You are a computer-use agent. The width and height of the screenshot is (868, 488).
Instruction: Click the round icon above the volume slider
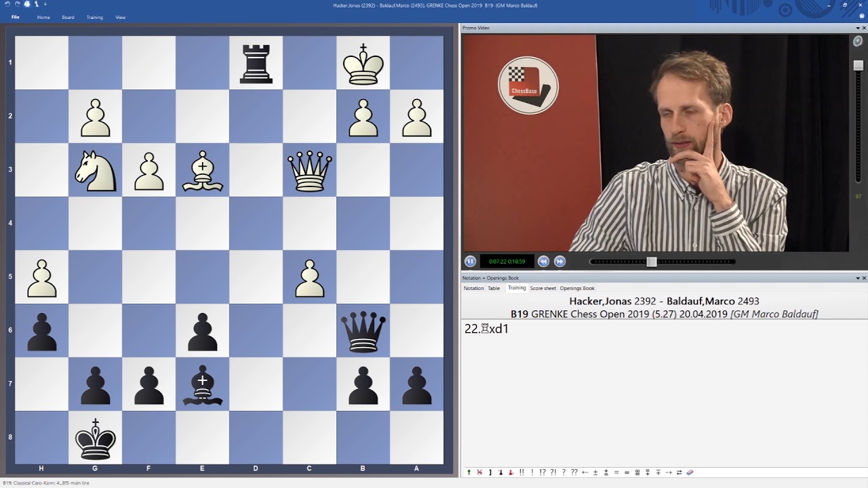pos(858,41)
